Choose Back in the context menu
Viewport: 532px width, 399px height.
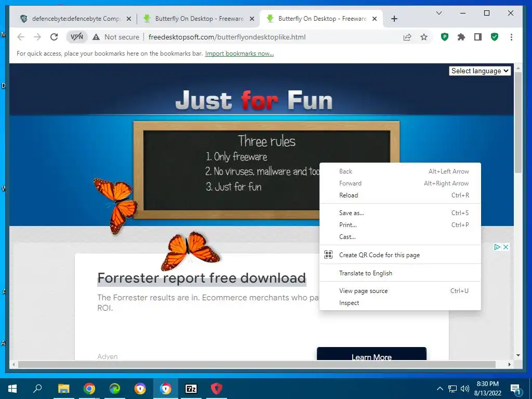click(401, 171)
